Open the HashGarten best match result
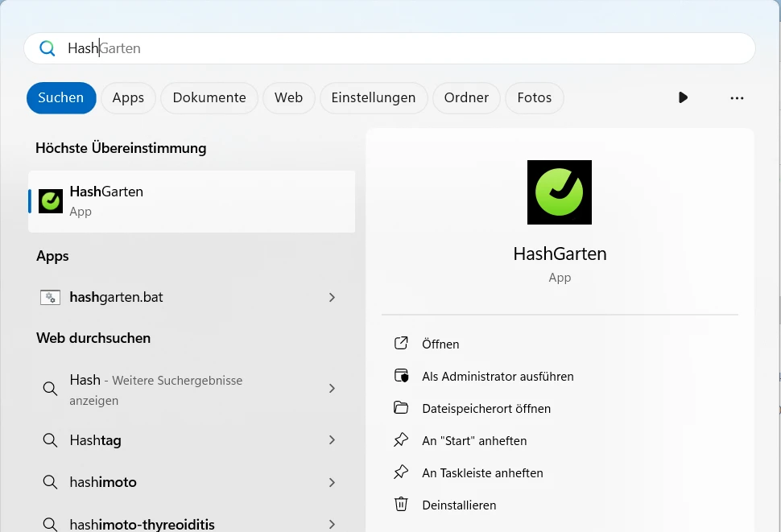 click(x=192, y=201)
